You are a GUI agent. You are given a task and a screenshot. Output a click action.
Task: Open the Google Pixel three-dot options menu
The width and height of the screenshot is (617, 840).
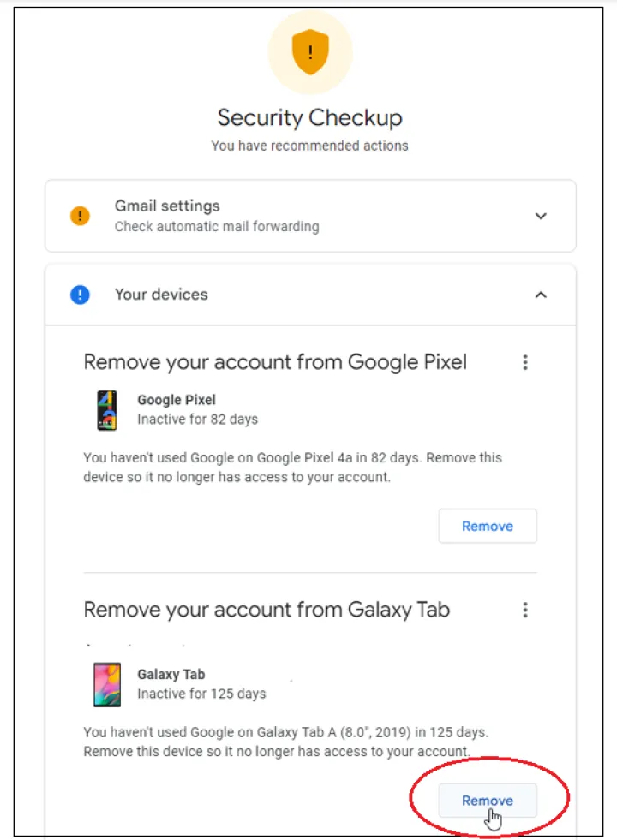pyautogui.click(x=525, y=362)
